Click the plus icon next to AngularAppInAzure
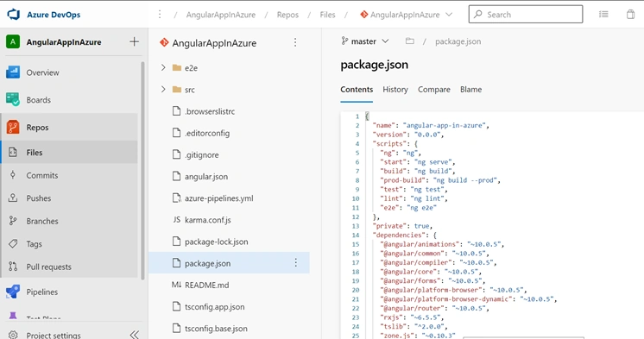This screenshot has height=339, width=644. tap(134, 41)
